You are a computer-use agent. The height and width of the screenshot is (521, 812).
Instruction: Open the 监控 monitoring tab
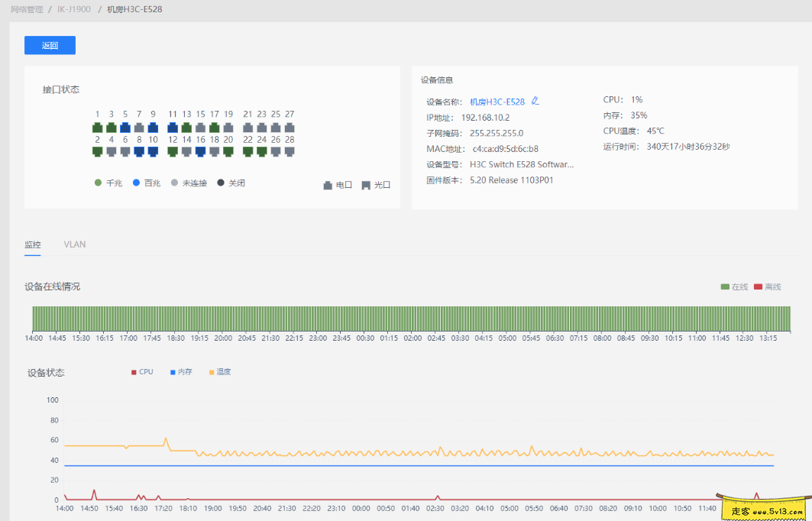pyautogui.click(x=32, y=244)
